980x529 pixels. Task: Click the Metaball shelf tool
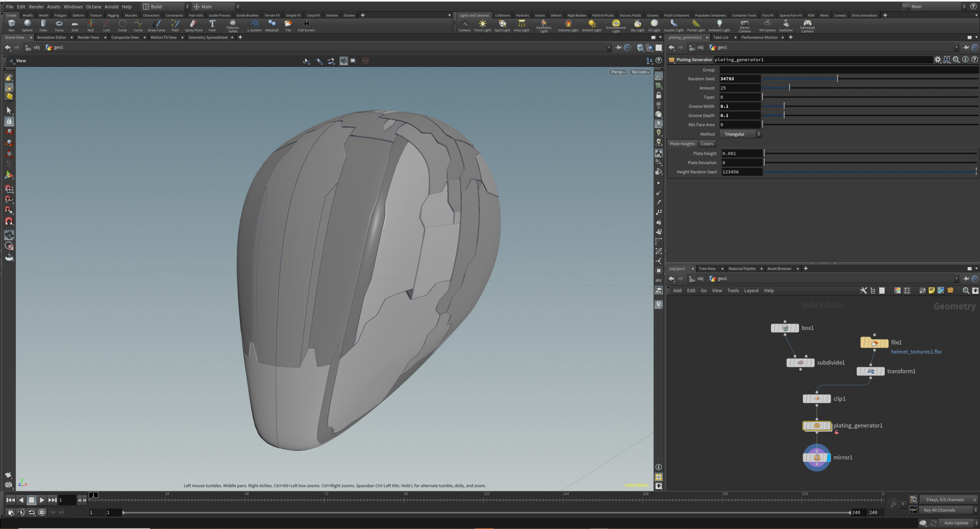[x=272, y=26]
